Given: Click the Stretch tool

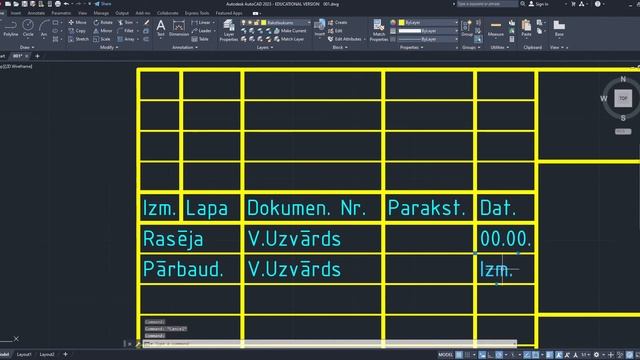Looking at the screenshot, I should [x=78, y=39].
